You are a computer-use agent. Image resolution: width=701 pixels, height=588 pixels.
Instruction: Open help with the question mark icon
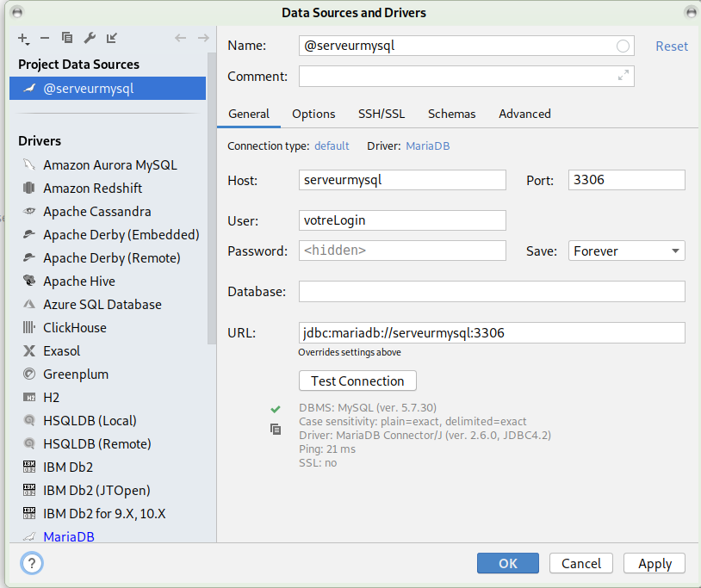click(32, 563)
